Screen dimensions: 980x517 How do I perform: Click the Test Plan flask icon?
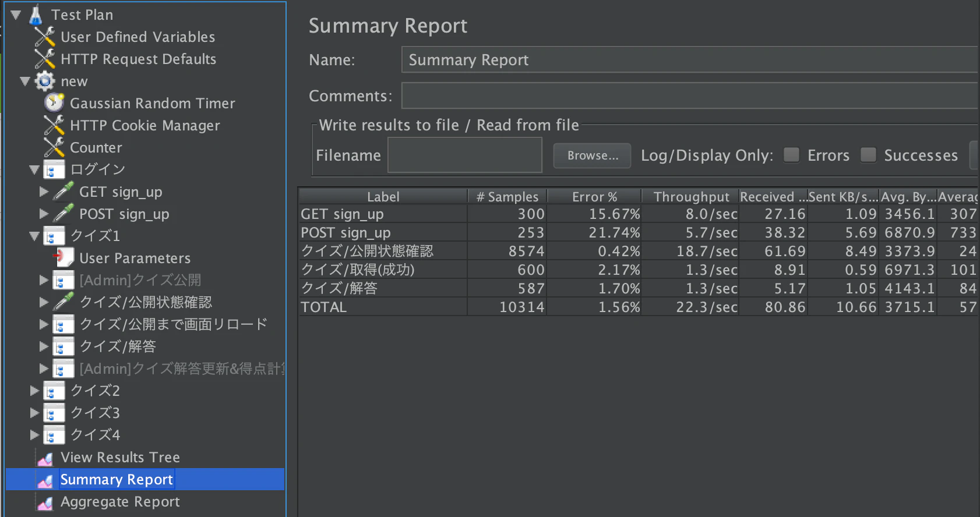[36, 15]
